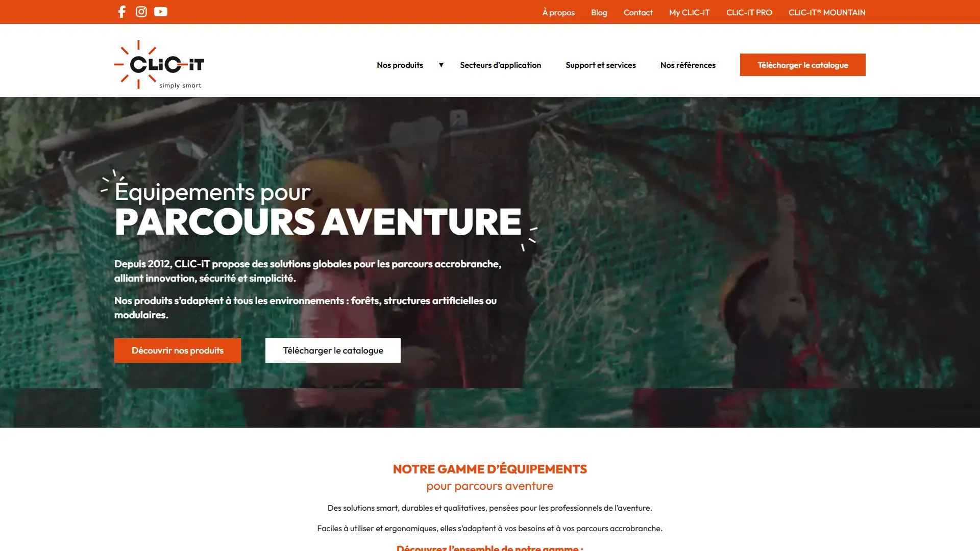Open the Contact link
The width and height of the screenshot is (980, 551).
[638, 12]
